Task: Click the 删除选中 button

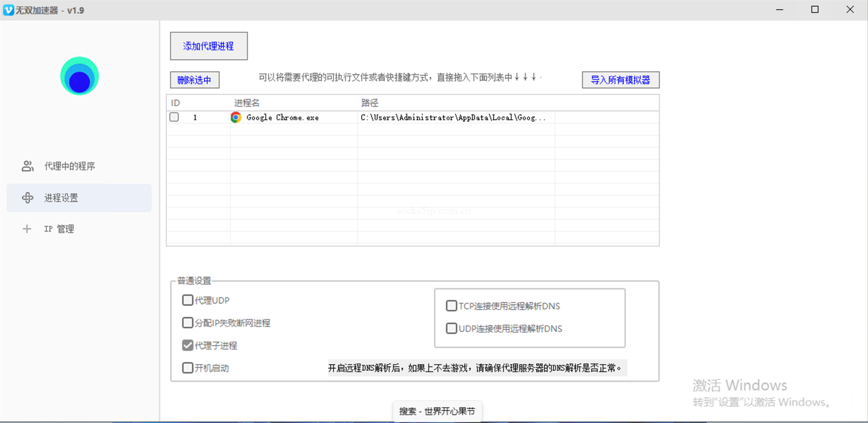Action: (195, 80)
